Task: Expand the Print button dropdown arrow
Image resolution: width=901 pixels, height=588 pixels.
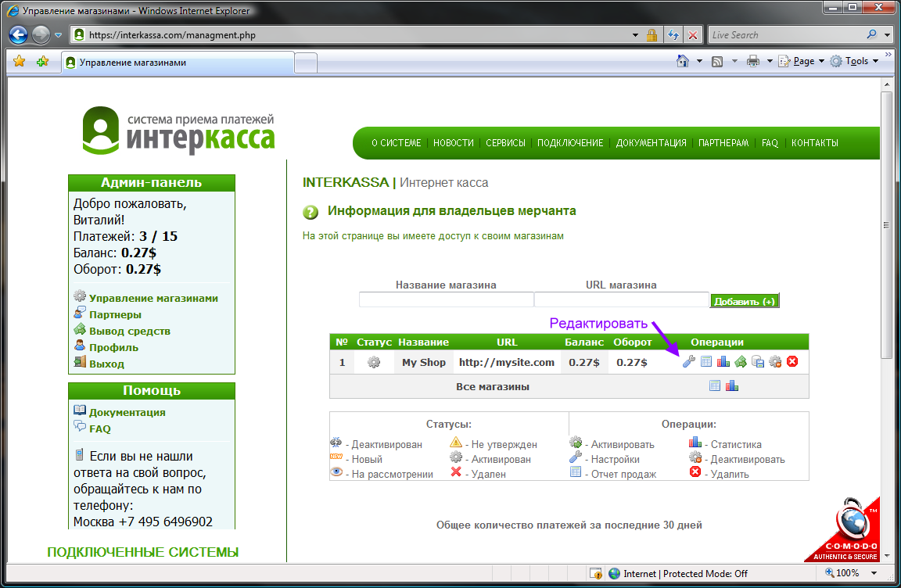Action: pyautogui.click(x=770, y=61)
